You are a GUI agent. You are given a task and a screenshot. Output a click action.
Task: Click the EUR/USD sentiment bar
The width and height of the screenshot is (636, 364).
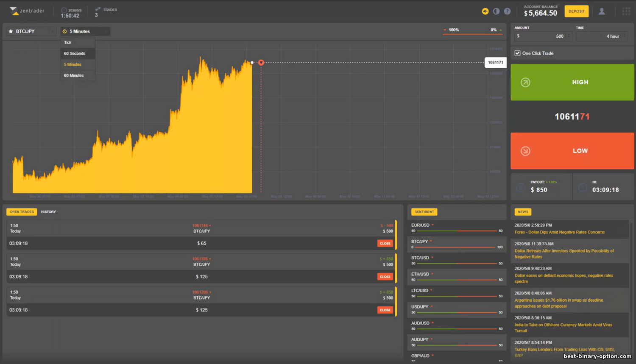click(457, 231)
